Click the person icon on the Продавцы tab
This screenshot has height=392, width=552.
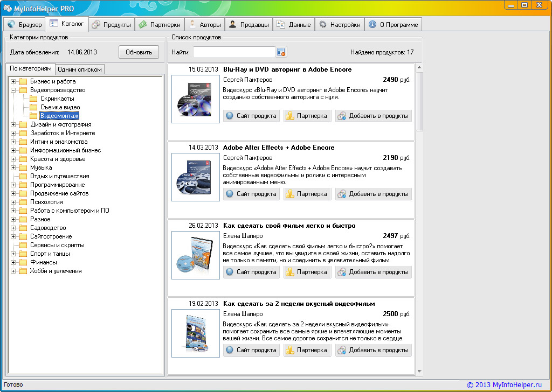coord(232,25)
